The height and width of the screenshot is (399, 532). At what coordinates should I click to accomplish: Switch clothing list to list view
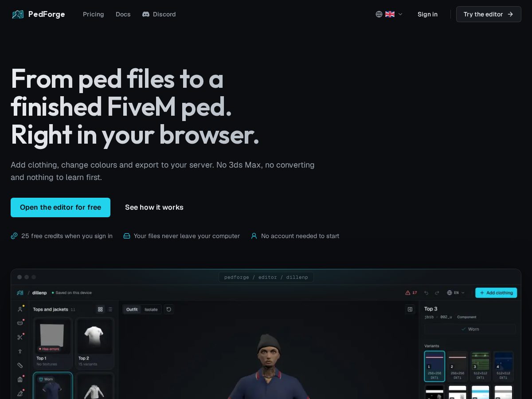(x=110, y=309)
